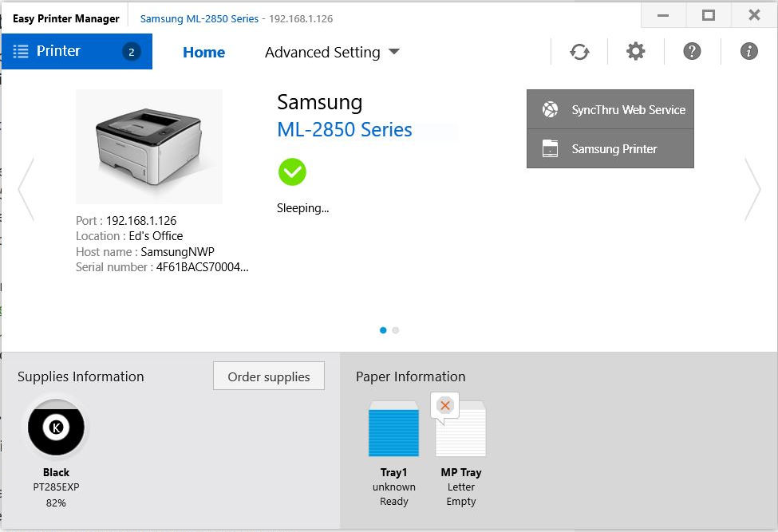Open the Printer list panel

77,52
